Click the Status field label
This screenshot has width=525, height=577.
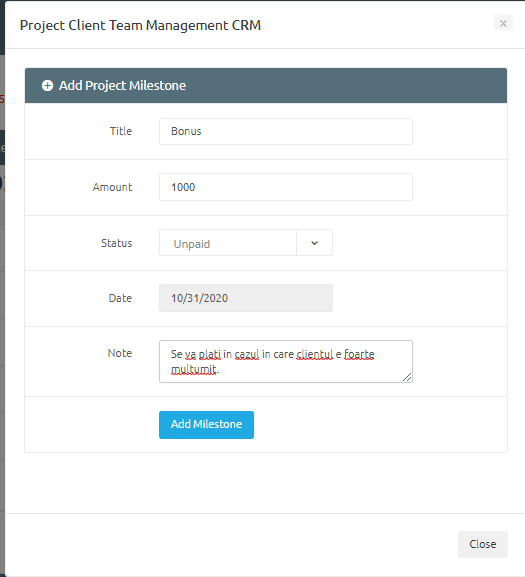click(117, 243)
